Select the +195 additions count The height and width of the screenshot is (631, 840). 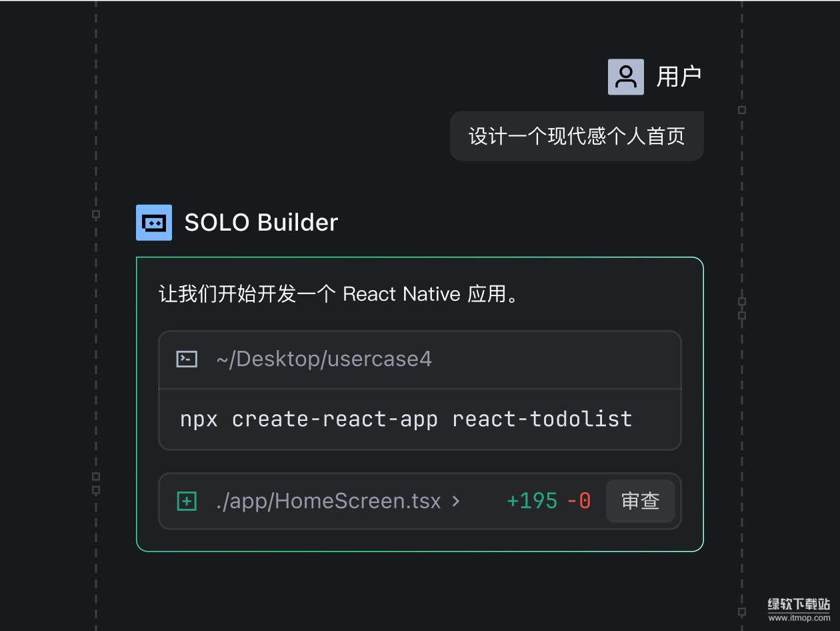[532, 500]
